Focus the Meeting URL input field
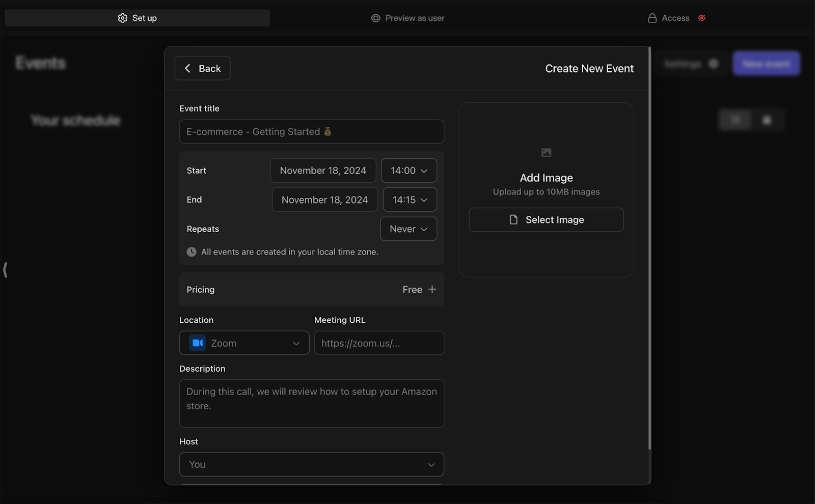Viewport: 815px width, 504px height. coord(379,343)
